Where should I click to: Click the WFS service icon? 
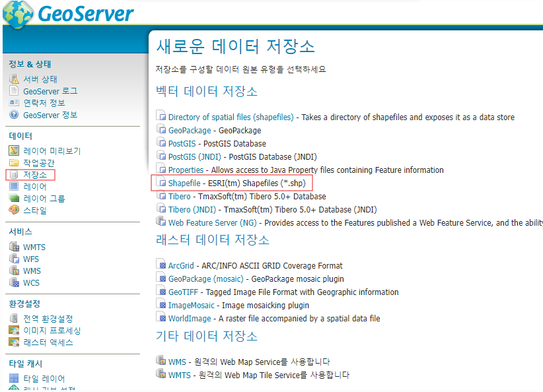[x=14, y=259]
